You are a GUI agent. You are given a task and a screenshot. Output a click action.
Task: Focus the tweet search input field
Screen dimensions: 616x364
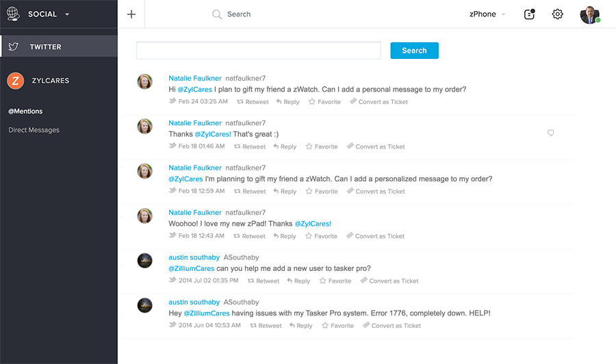pyautogui.click(x=258, y=51)
